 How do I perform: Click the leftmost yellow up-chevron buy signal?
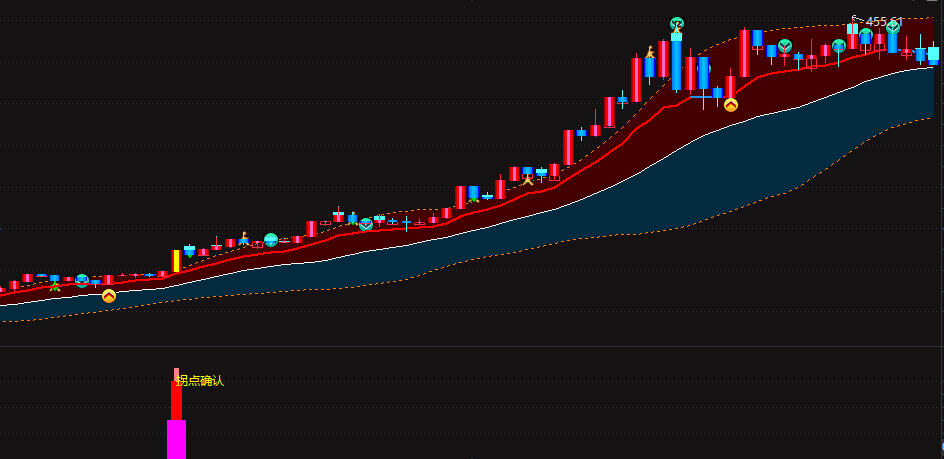(x=109, y=296)
